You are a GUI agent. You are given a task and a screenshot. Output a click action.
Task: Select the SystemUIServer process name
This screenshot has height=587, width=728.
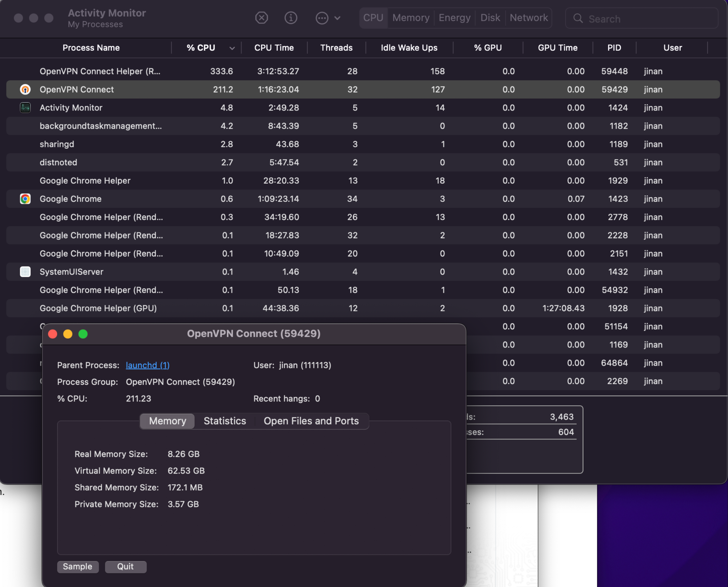[x=72, y=271]
